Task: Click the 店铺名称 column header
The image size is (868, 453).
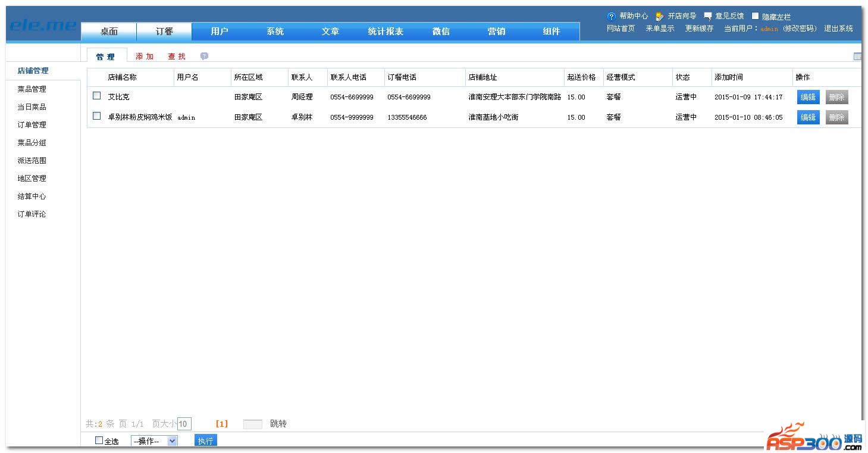Action: [122, 77]
